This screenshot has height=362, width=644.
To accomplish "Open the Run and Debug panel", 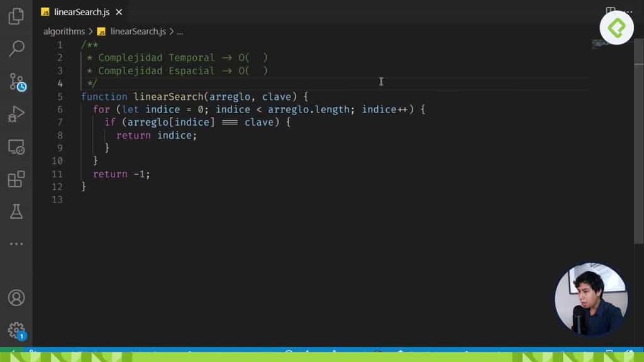I will [x=16, y=114].
